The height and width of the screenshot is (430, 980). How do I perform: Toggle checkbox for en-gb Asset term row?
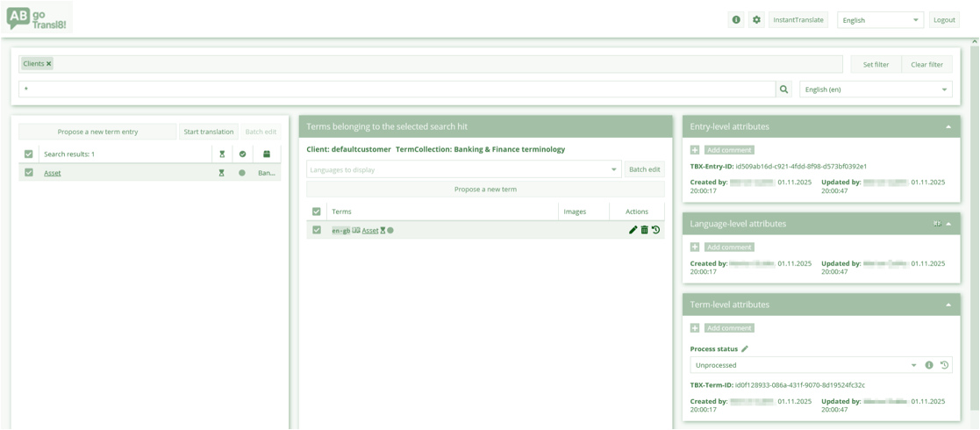coord(317,230)
